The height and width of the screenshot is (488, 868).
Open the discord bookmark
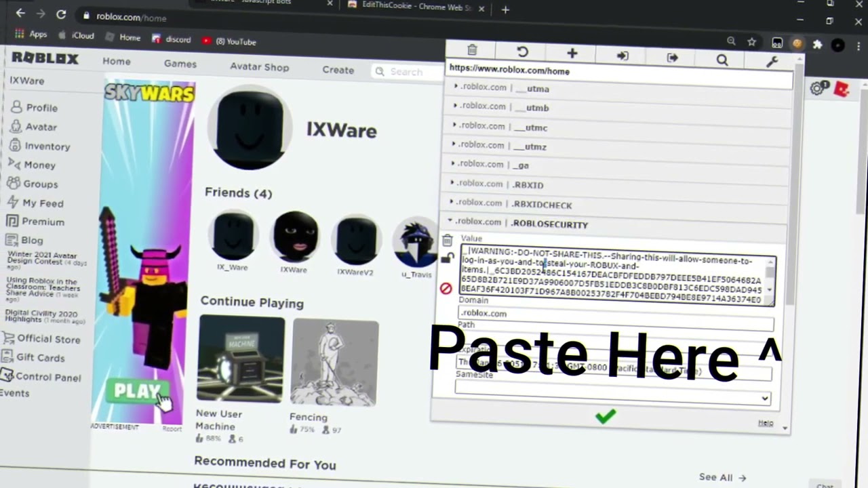tap(172, 39)
